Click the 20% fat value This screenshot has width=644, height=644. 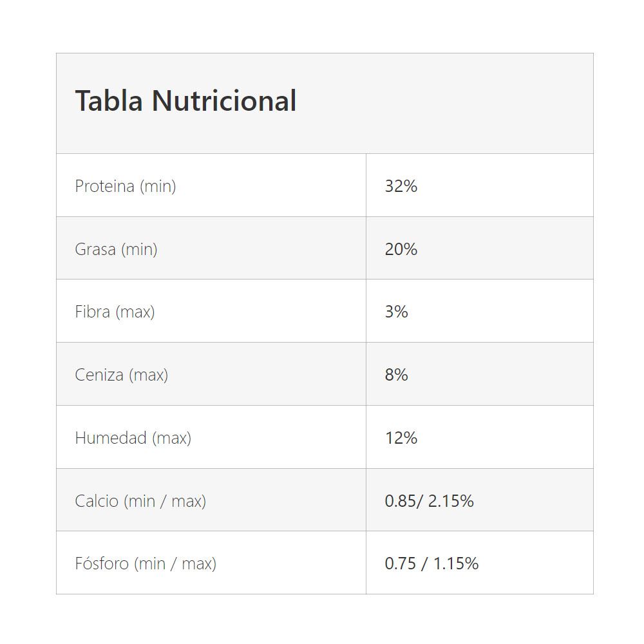pos(401,249)
